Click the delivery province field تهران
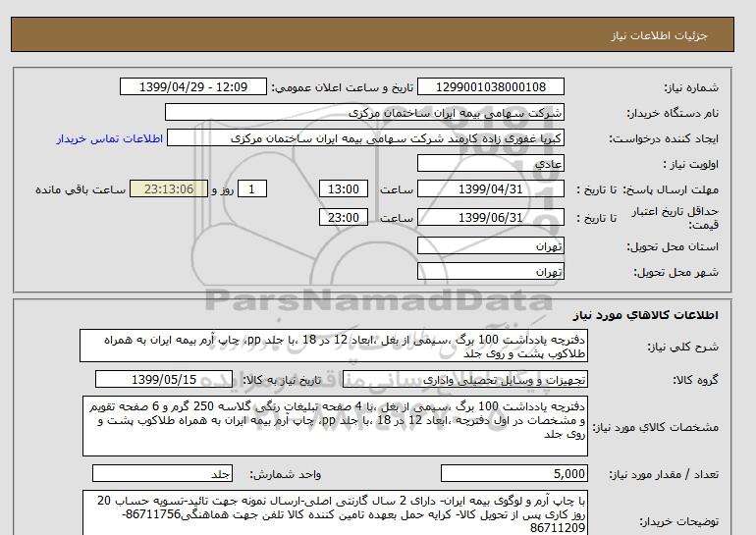 (490, 245)
